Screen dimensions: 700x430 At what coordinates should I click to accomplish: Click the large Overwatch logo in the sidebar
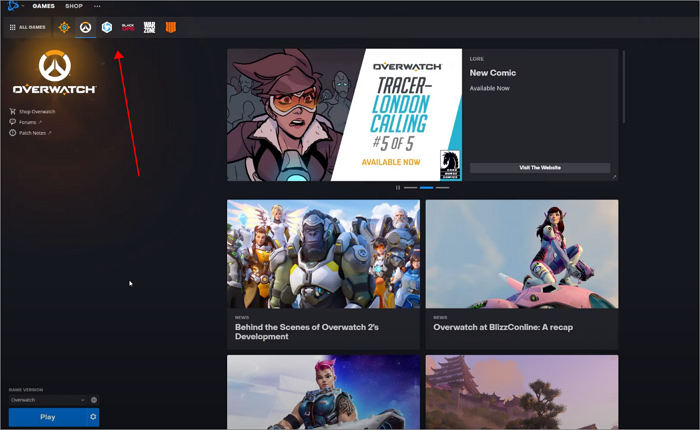(x=54, y=72)
